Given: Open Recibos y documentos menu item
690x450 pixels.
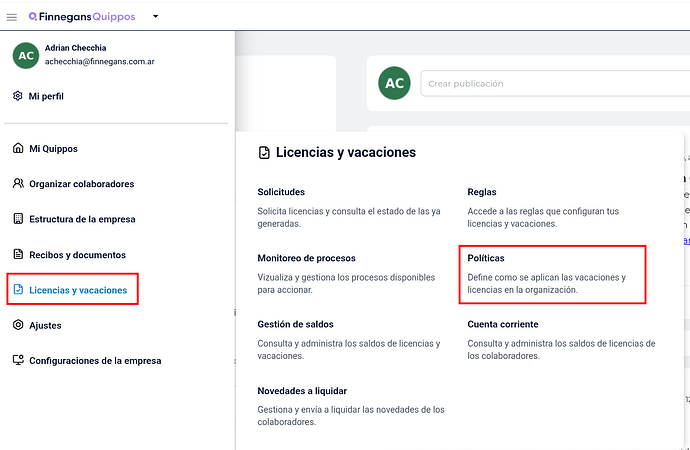Looking at the screenshot, I should point(70,255).
